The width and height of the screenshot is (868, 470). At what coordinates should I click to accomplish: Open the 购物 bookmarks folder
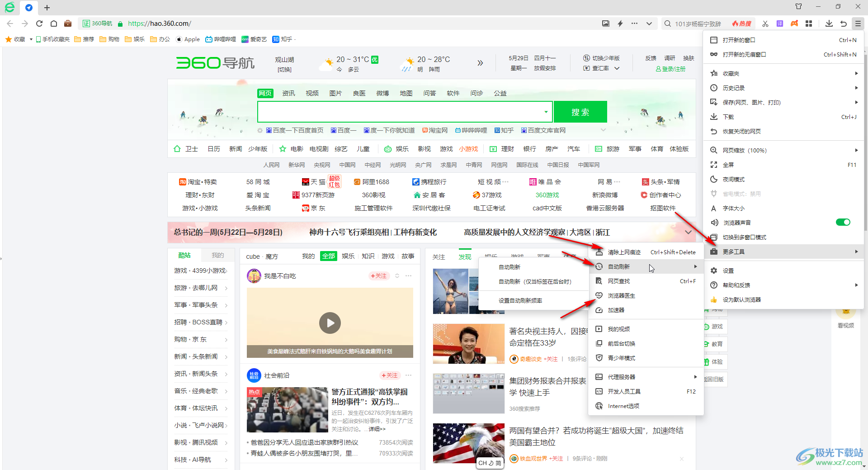(x=109, y=39)
